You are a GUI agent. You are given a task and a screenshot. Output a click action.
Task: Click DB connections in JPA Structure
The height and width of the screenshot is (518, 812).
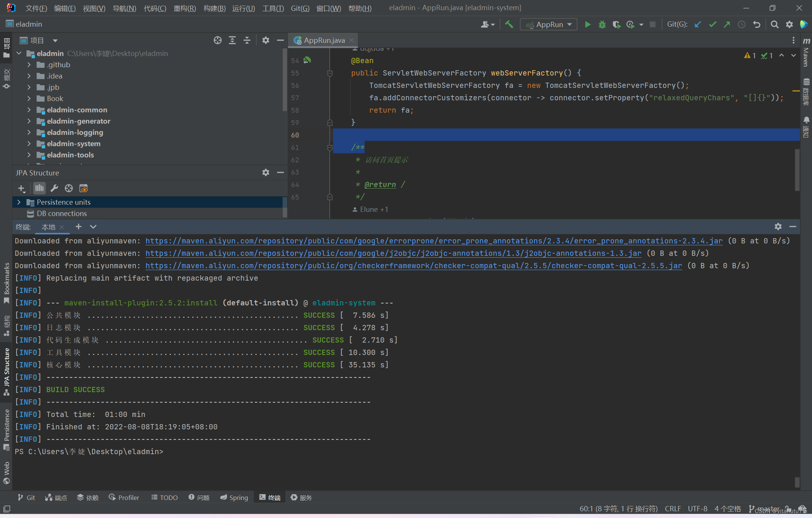pos(62,213)
